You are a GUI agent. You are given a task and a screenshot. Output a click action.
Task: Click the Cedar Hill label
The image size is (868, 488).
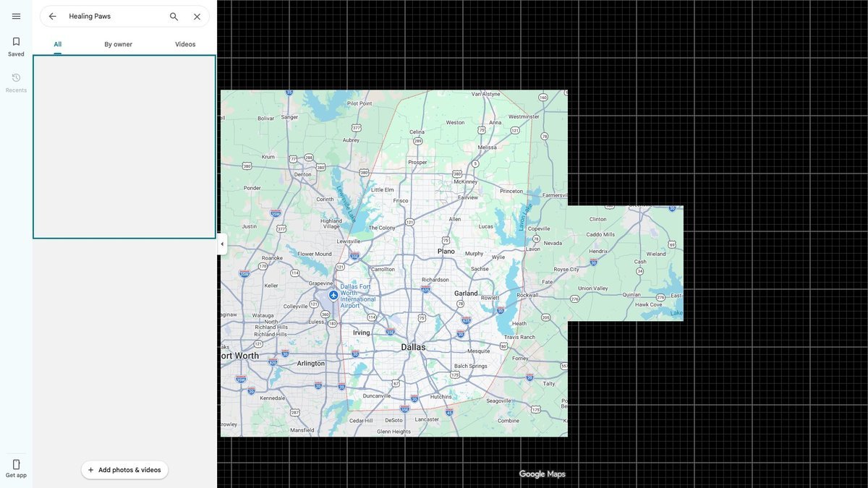[360, 420]
